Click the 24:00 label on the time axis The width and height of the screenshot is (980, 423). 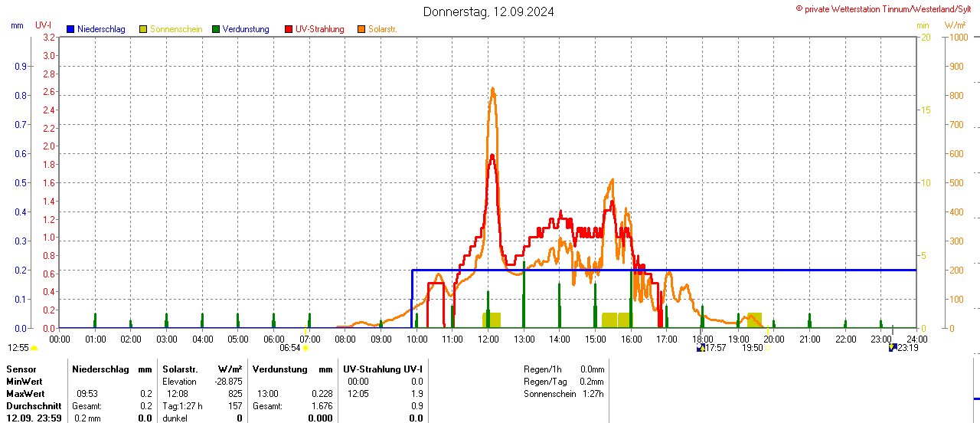click(916, 339)
